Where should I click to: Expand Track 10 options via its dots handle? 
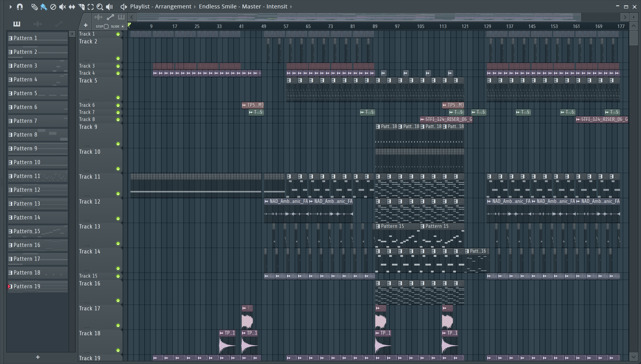pos(87,170)
